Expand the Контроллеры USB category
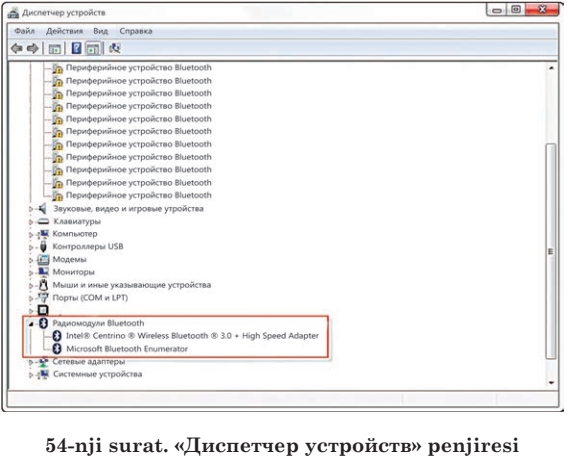The image size is (568, 458). pos(31,247)
